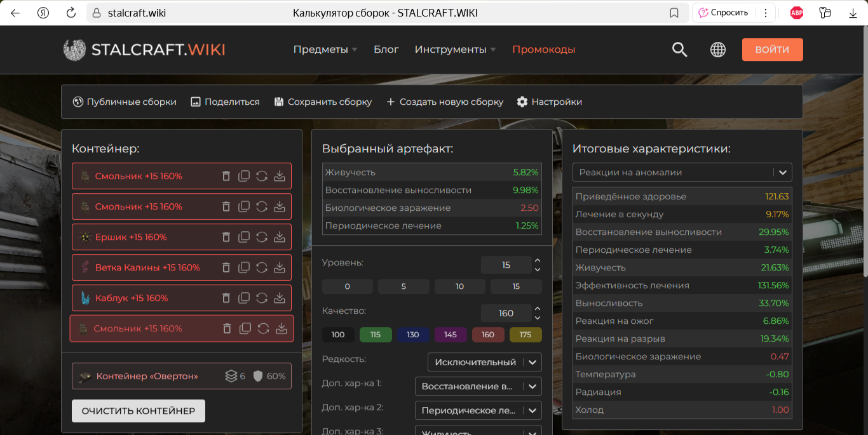868x435 pixels.
Task: Open the Реакции на аномалии dropdown
Action: coord(682,172)
